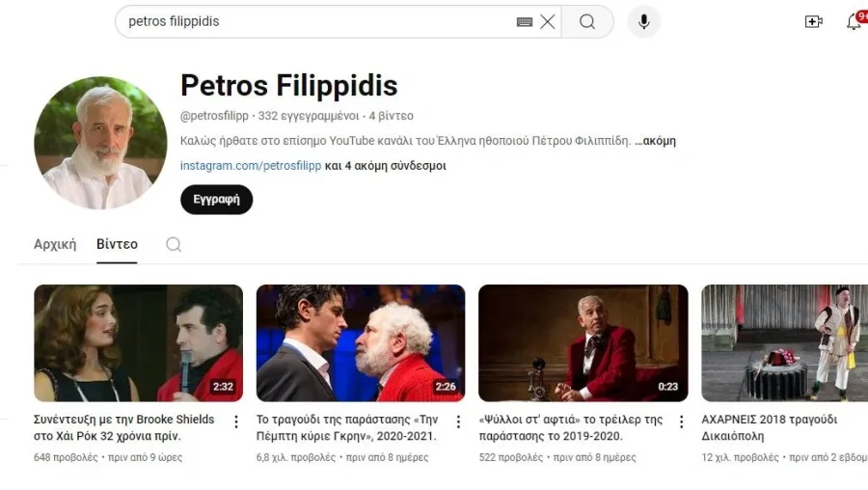The image size is (868, 490).
Task: Show the 4 ακόμη σύνδεσμοι links
Action: point(386,166)
